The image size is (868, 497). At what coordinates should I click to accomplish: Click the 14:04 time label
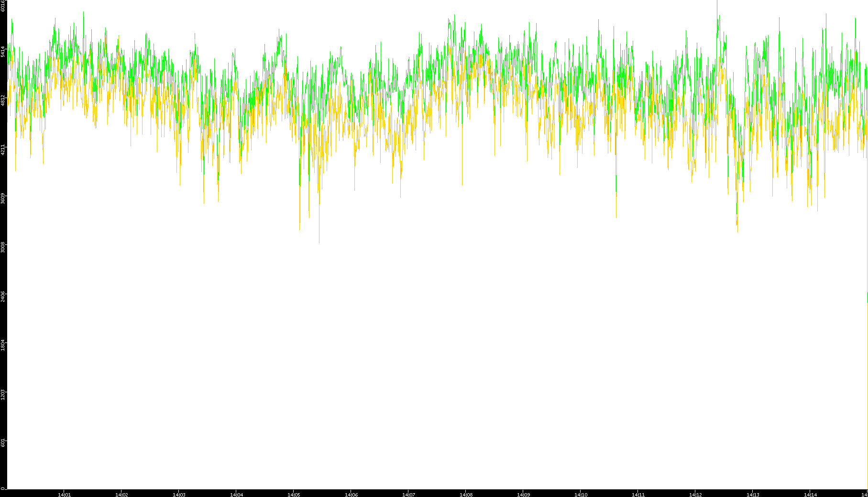pos(236,495)
